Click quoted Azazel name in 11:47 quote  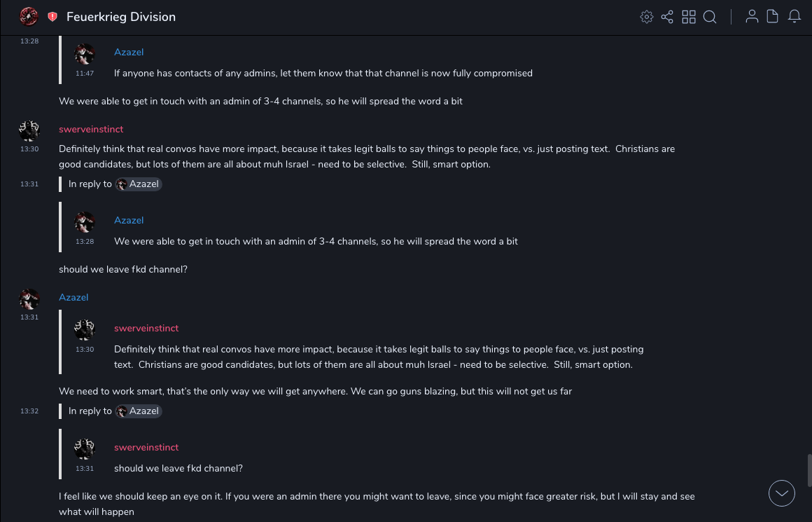(x=129, y=53)
